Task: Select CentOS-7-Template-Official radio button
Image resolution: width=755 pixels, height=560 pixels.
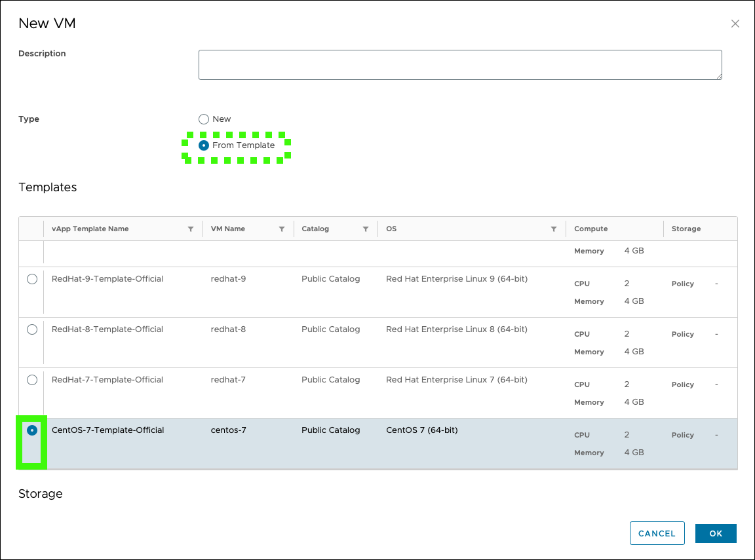Action: click(x=31, y=430)
